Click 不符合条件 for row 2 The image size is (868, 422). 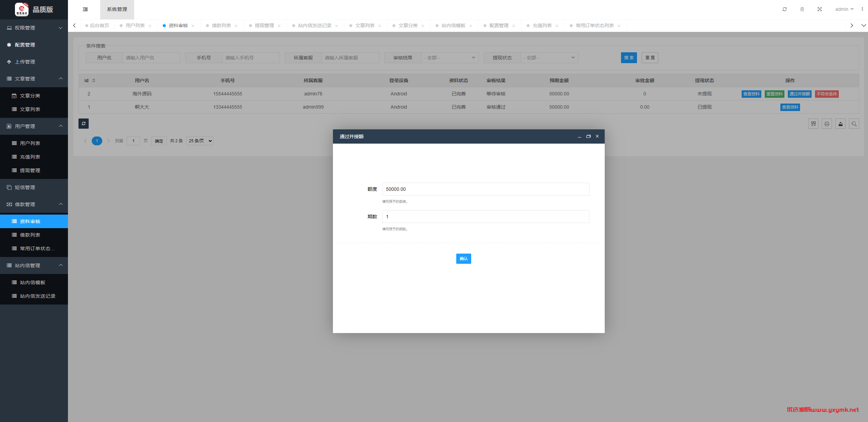click(x=827, y=94)
